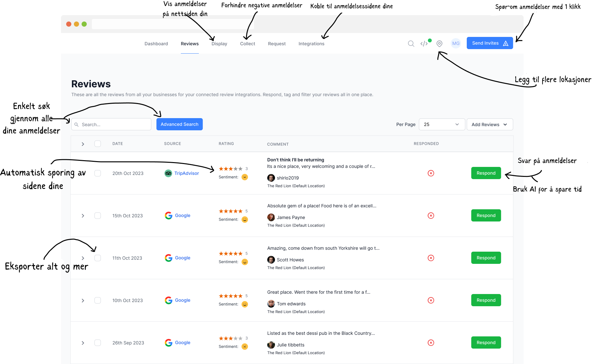Select checkbox for 15th Oct 2023 review
The image size is (593, 364).
point(98,216)
